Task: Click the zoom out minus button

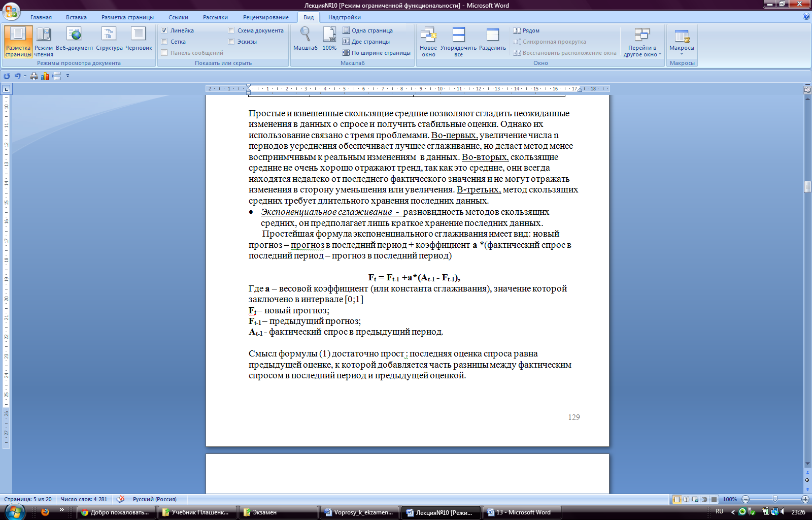Action: [x=746, y=499]
